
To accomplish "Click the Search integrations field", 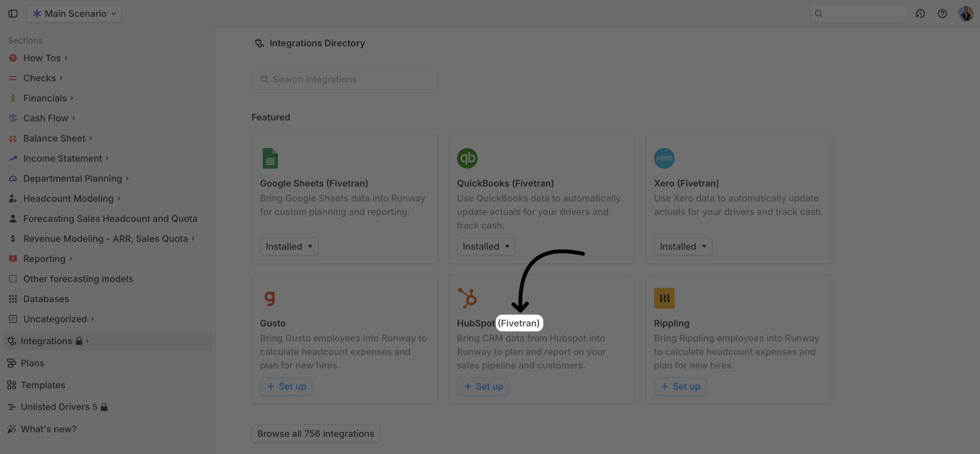I will [x=344, y=79].
